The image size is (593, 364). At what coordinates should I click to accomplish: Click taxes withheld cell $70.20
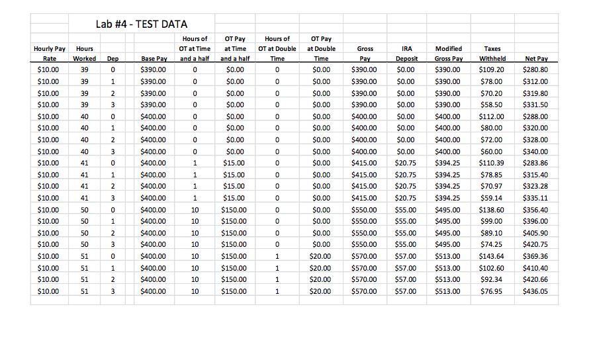click(491, 93)
